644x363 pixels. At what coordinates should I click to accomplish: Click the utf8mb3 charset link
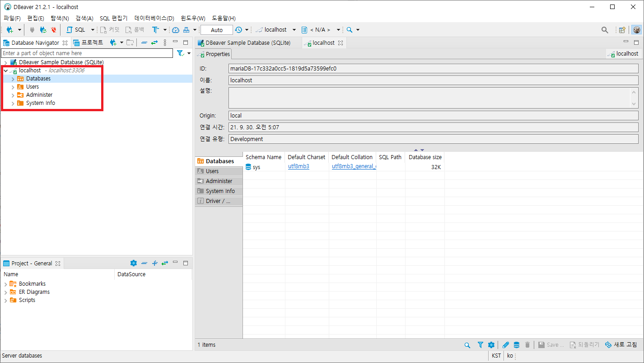[x=299, y=166]
